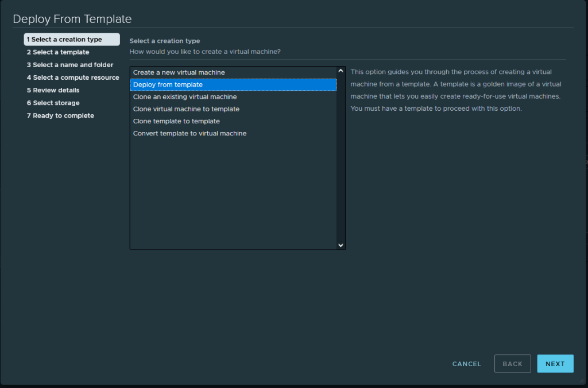588x388 pixels.
Task: Click the creation type list scroll-down arrow
Action: point(341,245)
